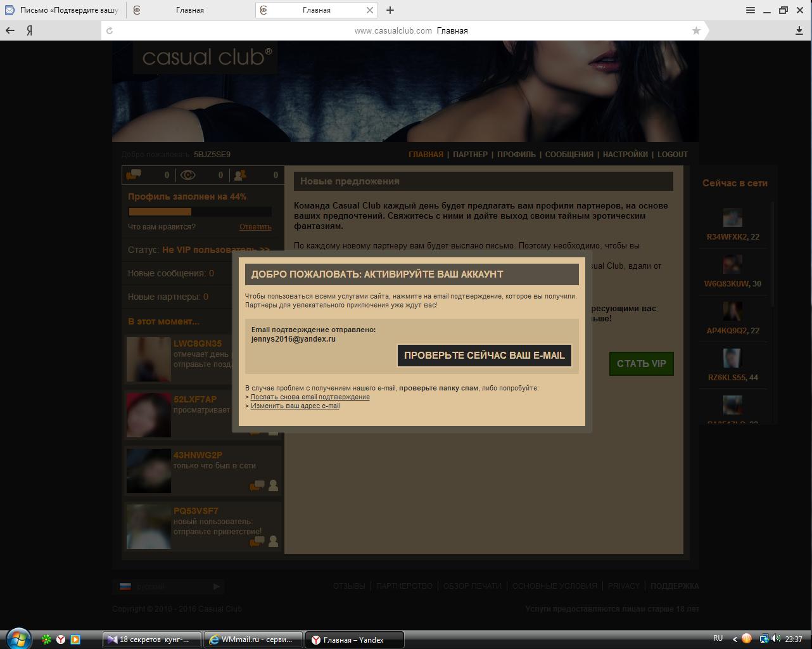Open the ПРОФИЛЬ menu item
The width and height of the screenshot is (812, 649).
click(x=516, y=154)
